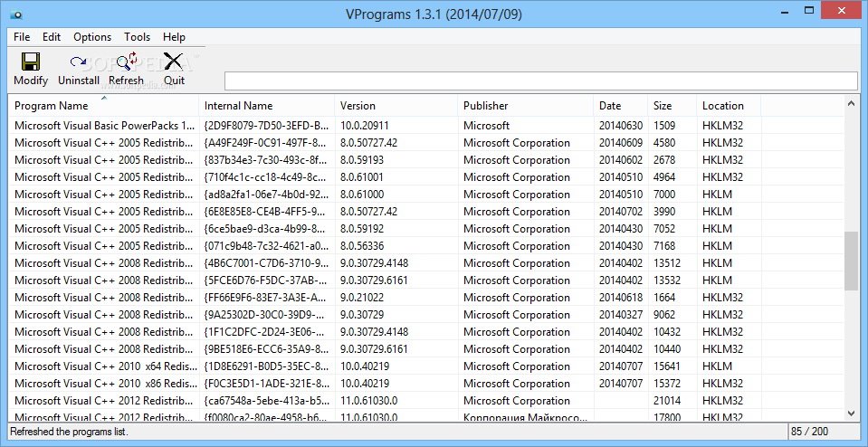
Task: Sort by Program Name column header
Action: (103, 106)
